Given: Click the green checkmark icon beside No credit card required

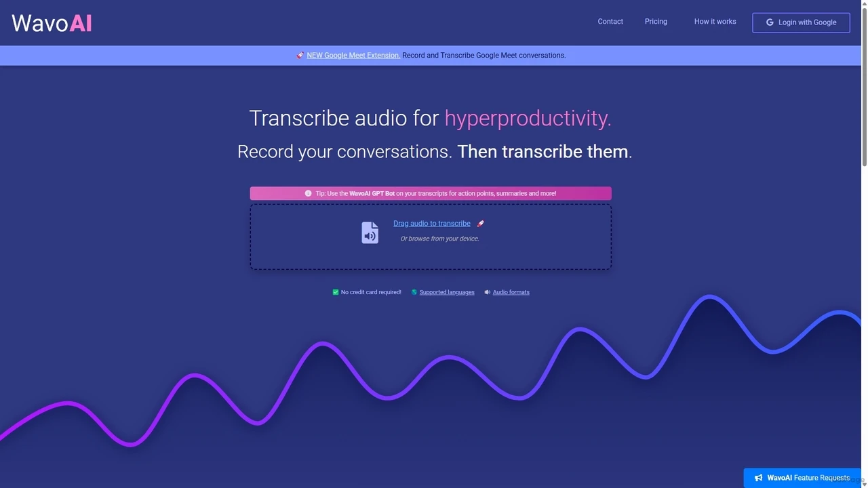Looking at the screenshot, I should [x=336, y=292].
